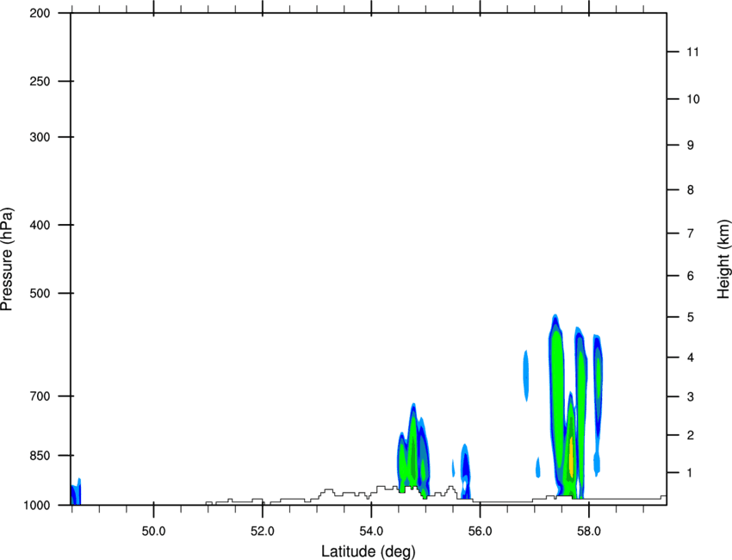
Task: Click the 250 pressure tick label
Action: pyautogui.click(x=40, y=81)
